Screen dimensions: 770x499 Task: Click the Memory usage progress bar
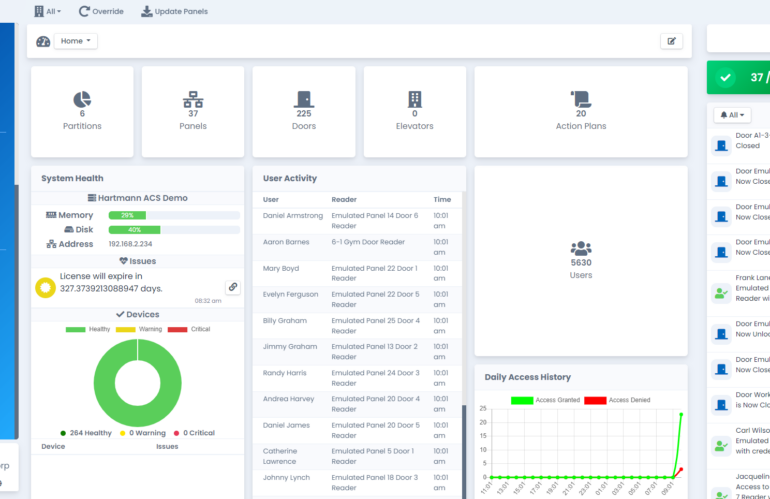click(x=174, y=215)
